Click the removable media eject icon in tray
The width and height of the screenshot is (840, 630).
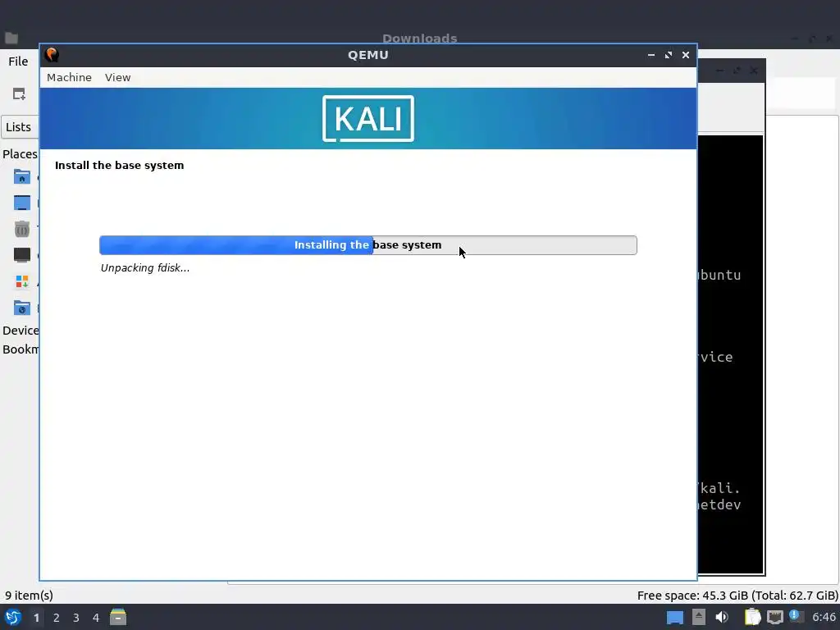(699, 617)
